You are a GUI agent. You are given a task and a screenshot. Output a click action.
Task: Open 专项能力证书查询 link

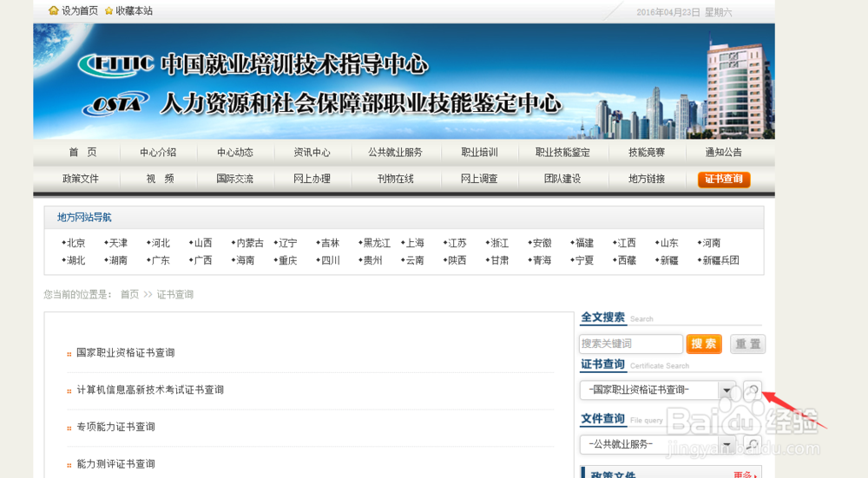(115, 427)
